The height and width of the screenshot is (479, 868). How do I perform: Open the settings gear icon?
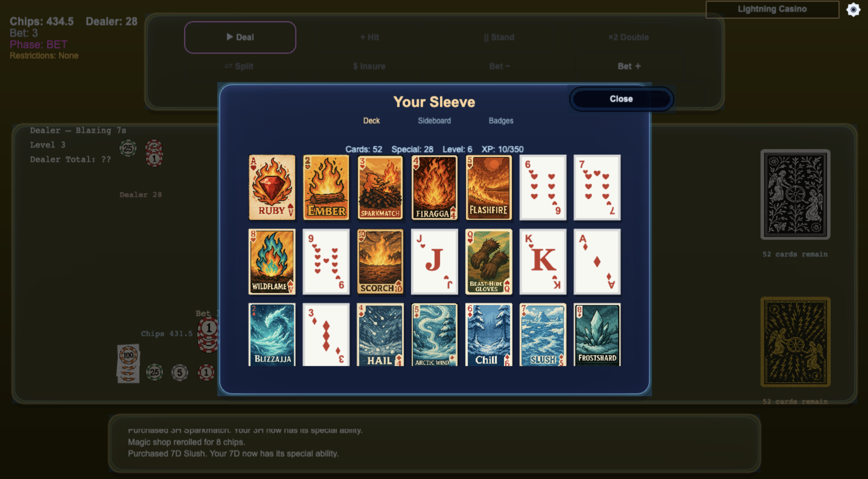[x=853, y=9]
